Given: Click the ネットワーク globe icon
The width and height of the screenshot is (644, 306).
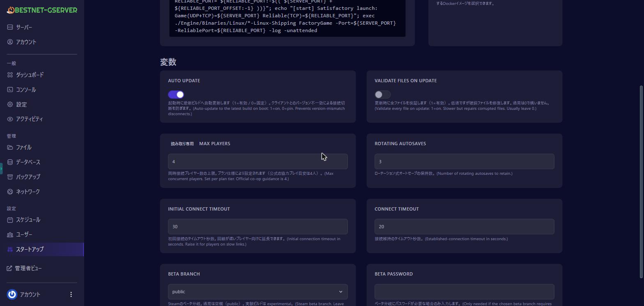Looking at the screenshot, I should [x=10, y=192].
